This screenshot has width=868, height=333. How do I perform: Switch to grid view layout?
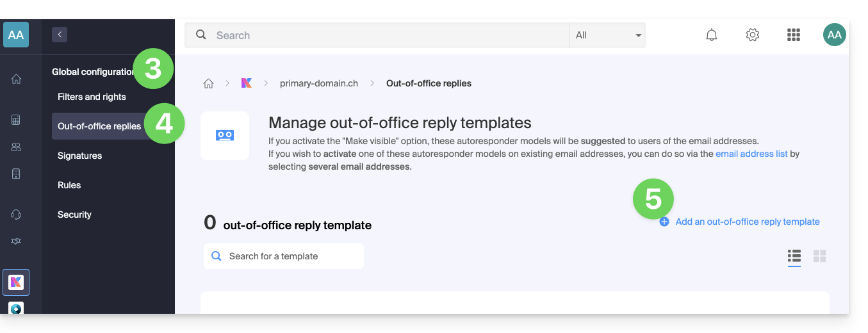pos(819,256)
